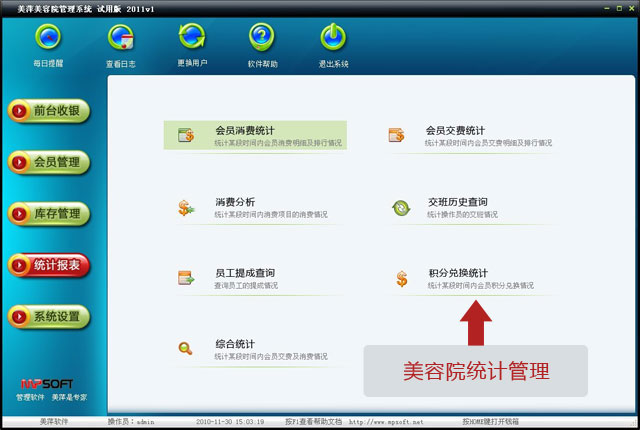Open the 查看日志 calendar icon

121,38
